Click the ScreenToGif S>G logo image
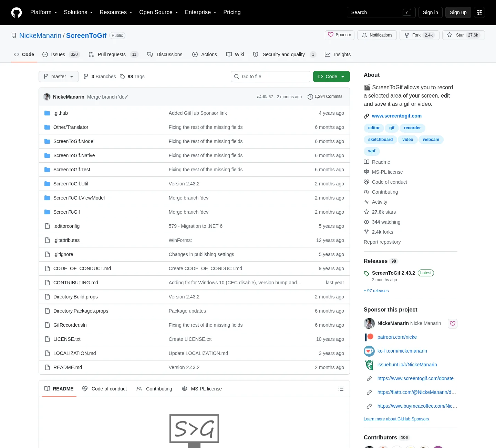Screen dimensions: 496x448 (x=194, y=430)
